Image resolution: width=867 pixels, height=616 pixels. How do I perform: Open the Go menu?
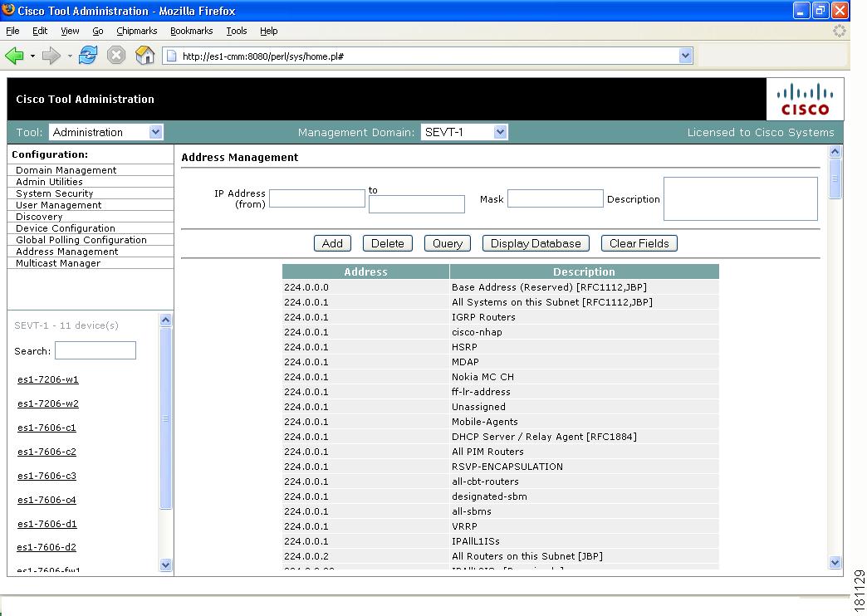pos(98,31)
